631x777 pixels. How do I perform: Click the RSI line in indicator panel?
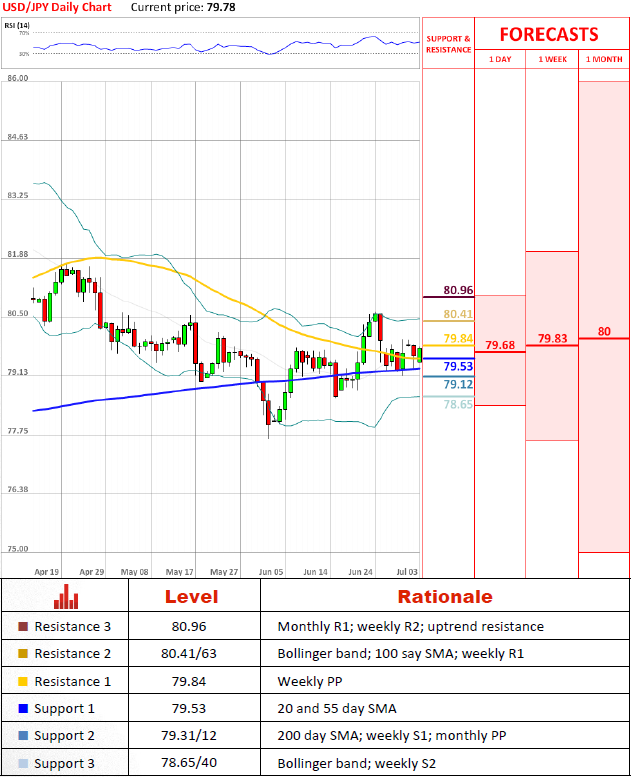tap(226, 45)
